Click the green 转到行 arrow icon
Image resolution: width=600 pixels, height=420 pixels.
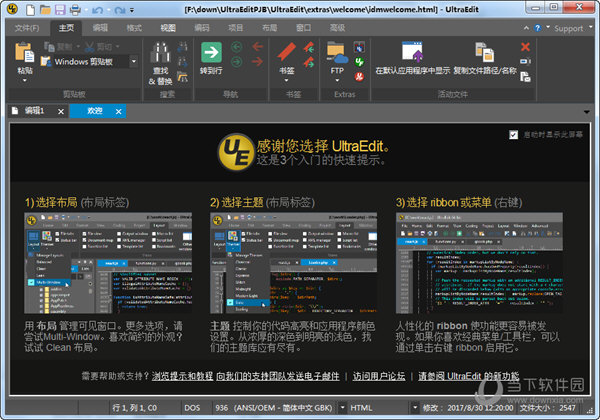pos(211,52)
